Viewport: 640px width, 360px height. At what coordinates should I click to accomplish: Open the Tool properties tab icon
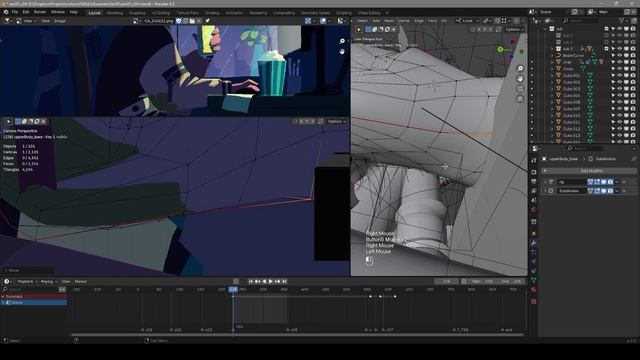(533, 160)
